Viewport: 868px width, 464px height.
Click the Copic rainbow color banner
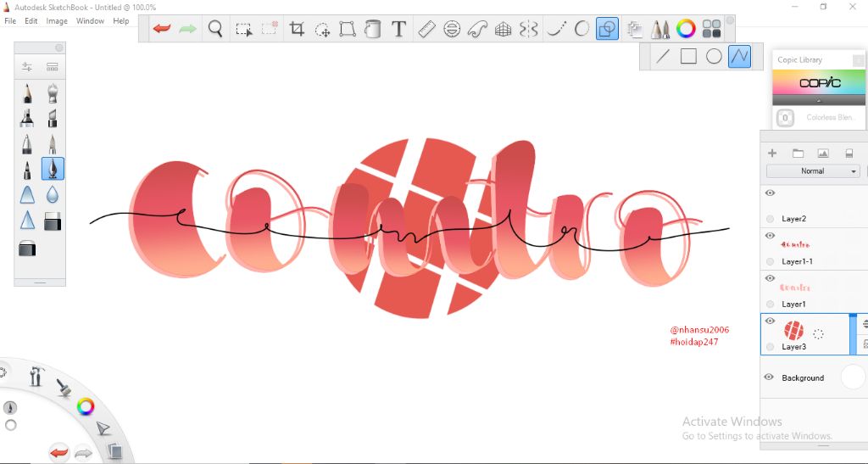pyautogui.click(x=819, y=82)
